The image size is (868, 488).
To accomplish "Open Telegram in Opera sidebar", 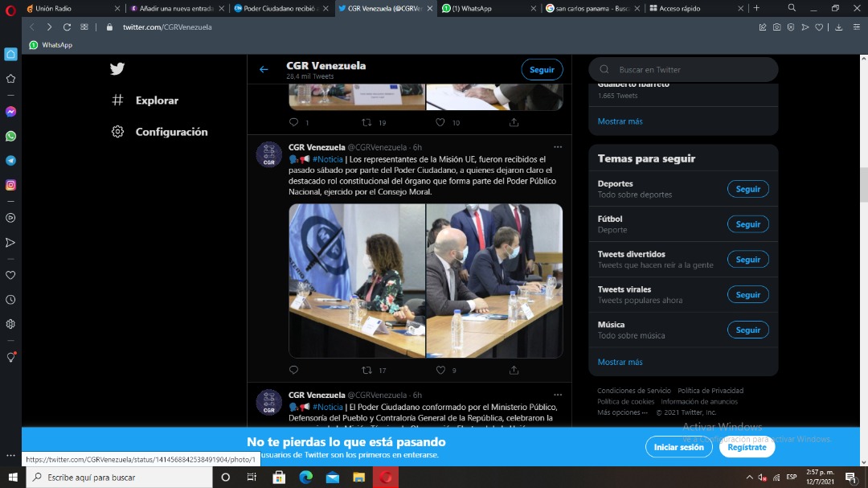I will tap(10, 161).
